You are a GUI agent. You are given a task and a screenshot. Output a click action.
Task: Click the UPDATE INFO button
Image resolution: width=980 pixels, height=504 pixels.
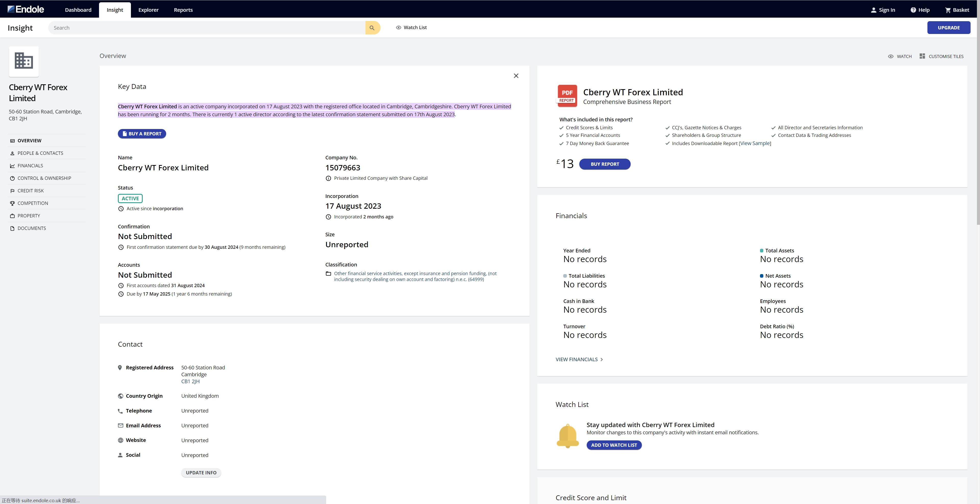click(x=201, y=473)
